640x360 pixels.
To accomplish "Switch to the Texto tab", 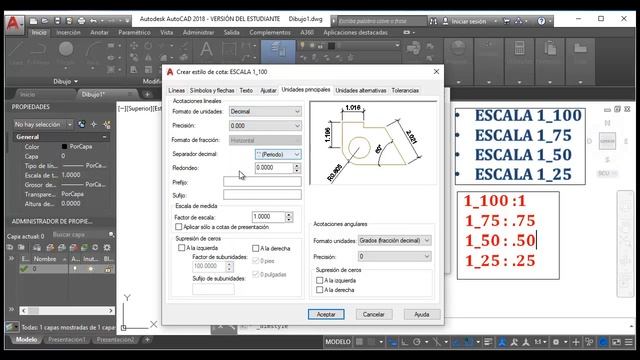I will pos(246,91).
